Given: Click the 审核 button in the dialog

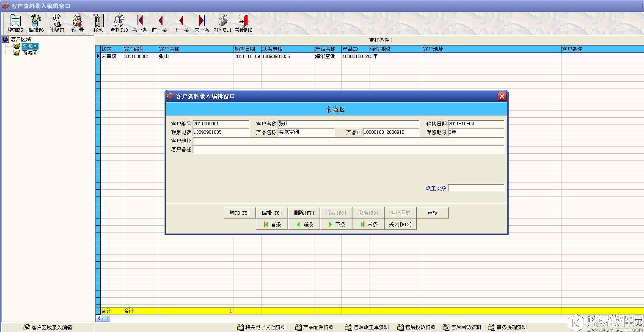Looking at the screenshot, I should click(x=432, y=213).
